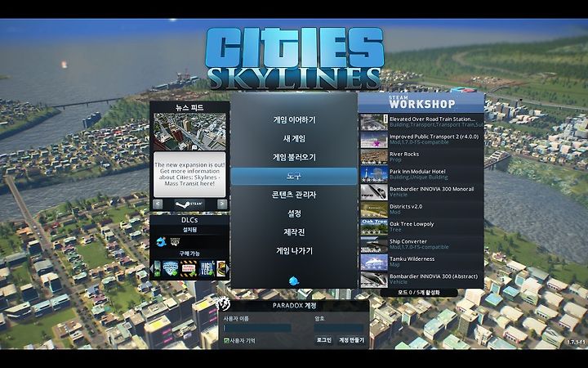Click the 암호 password input field

pos(339,328)
